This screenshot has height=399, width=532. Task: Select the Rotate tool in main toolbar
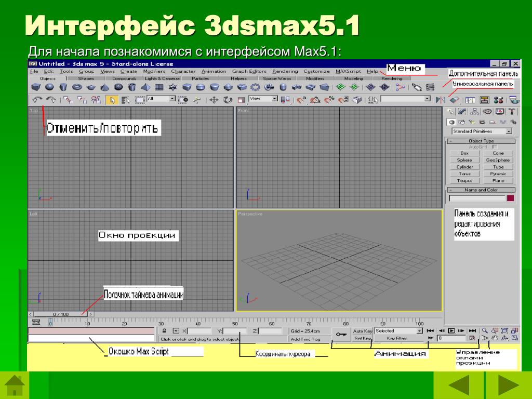tap(228, 100)
